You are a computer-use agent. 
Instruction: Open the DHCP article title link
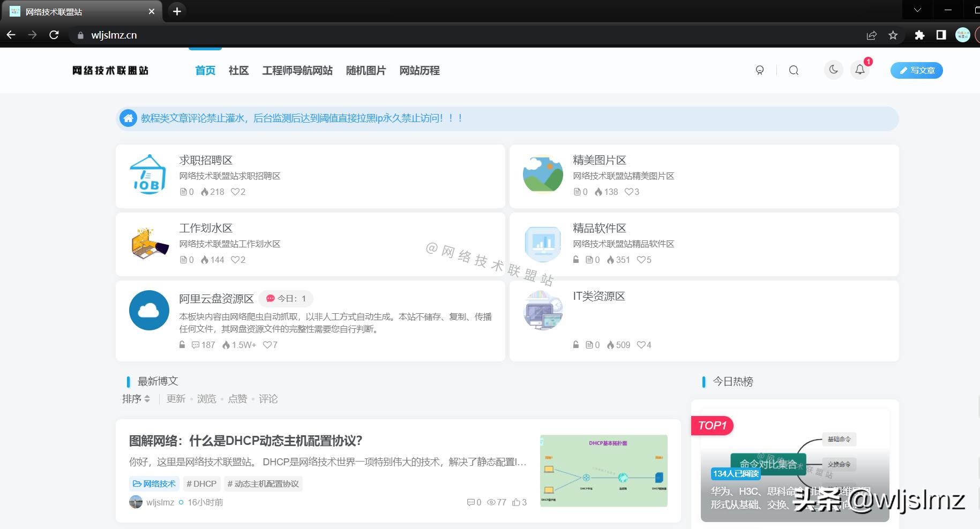245,441
